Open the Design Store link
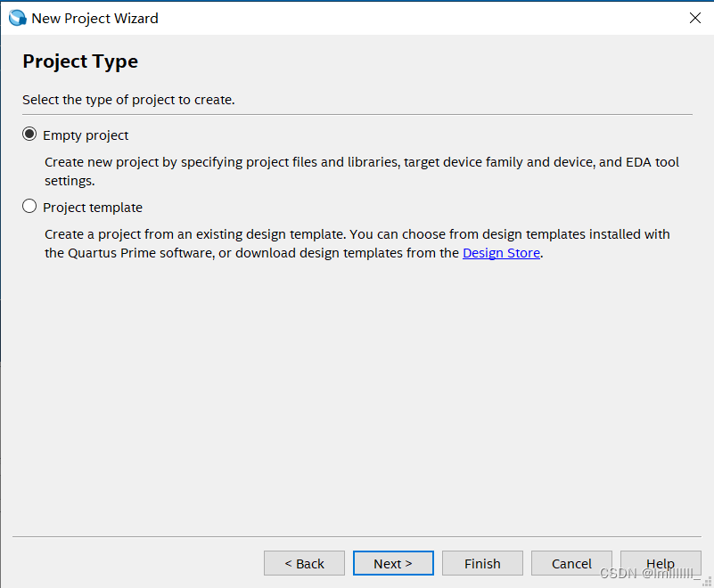The width and height of the screenshot is (714, 588). pos(501,253)
